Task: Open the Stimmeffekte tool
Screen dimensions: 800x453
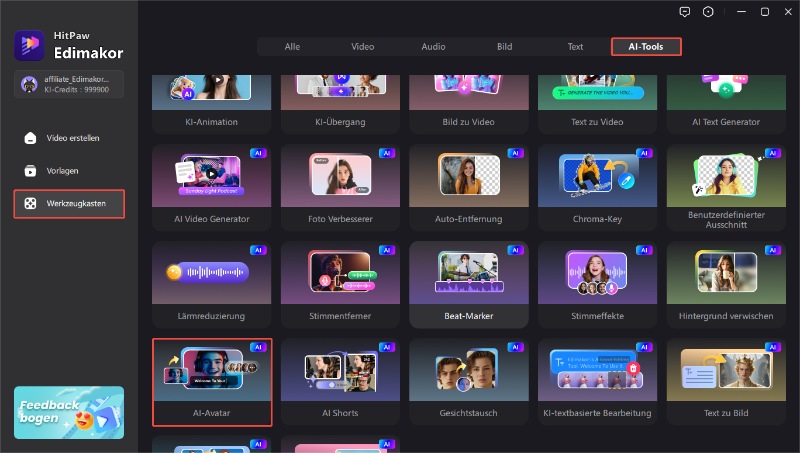Action: pyautogui.click(x=596, y=282)
